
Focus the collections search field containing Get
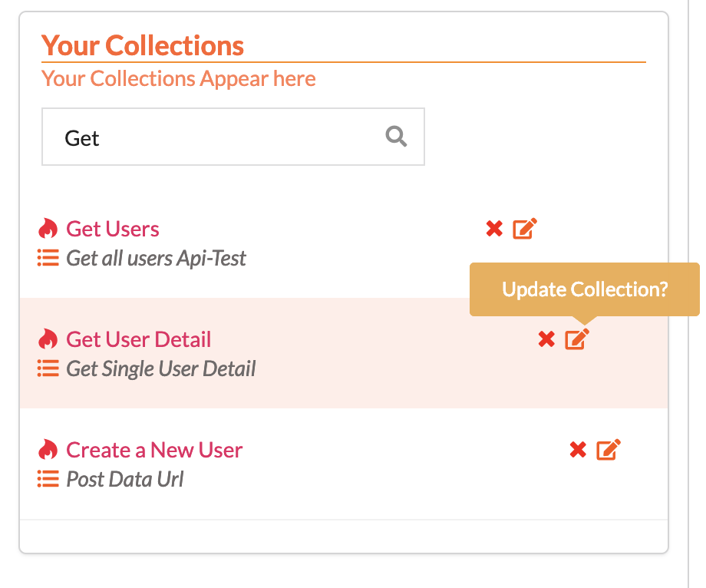[233, 137]
